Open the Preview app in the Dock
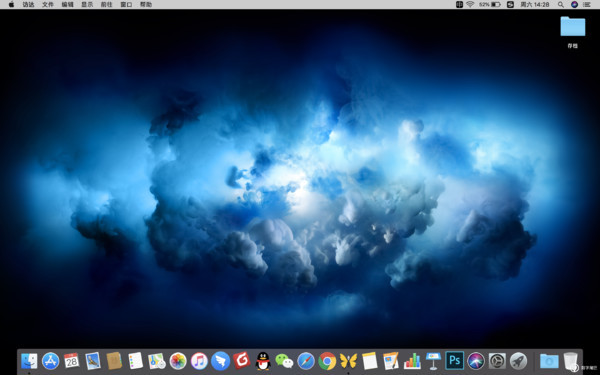The image size is (600, 375). coord(93,361)
